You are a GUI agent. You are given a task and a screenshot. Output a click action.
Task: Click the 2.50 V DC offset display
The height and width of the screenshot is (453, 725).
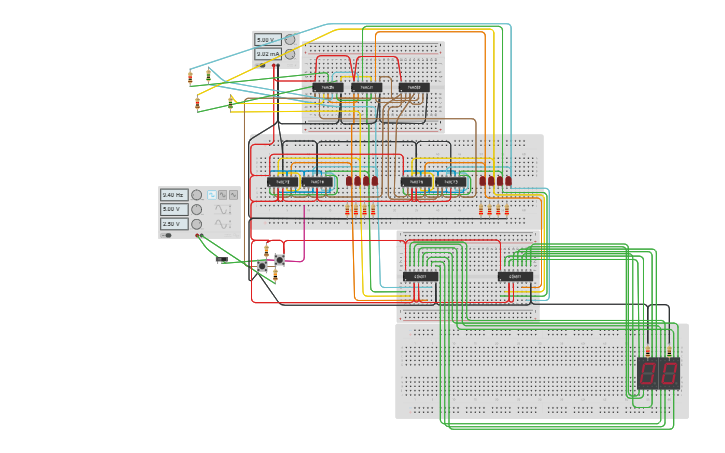(x=173, y=224)
